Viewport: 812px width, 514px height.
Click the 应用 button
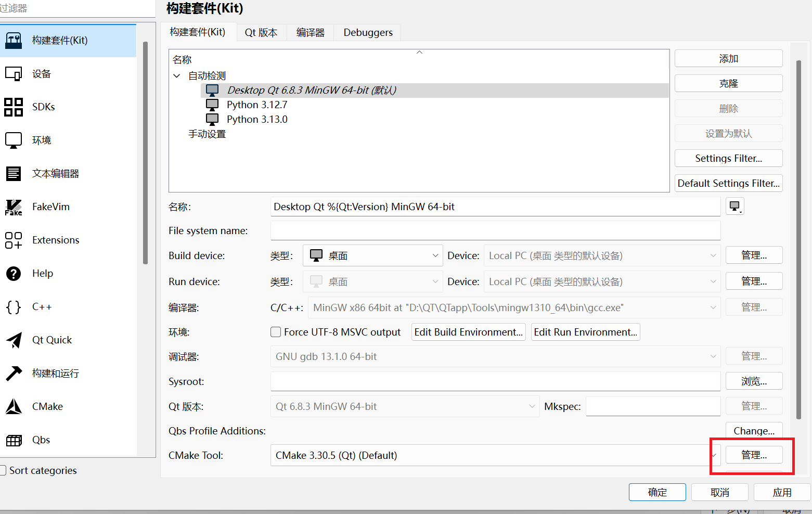[x=782, y=492]
